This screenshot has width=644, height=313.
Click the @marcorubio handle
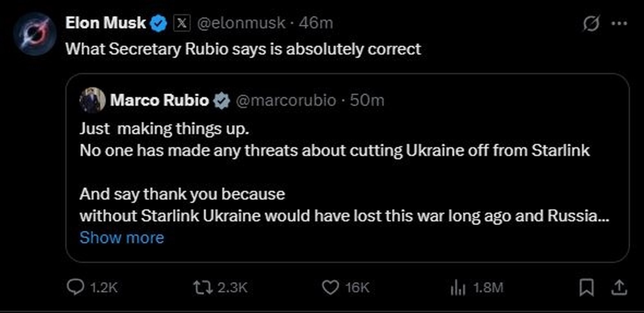pyautogui.click(x=286, y=100)
